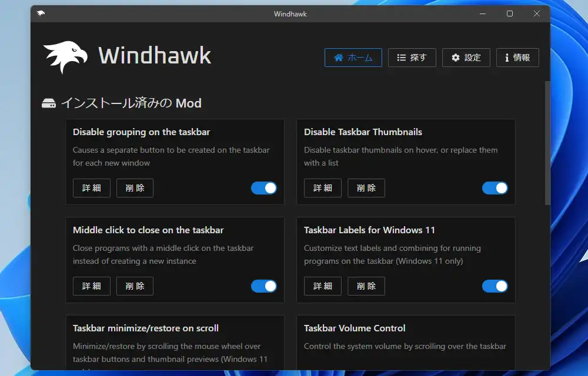Click the Windhawk header wordmark

pyautogui.click(x=155, y=56)
